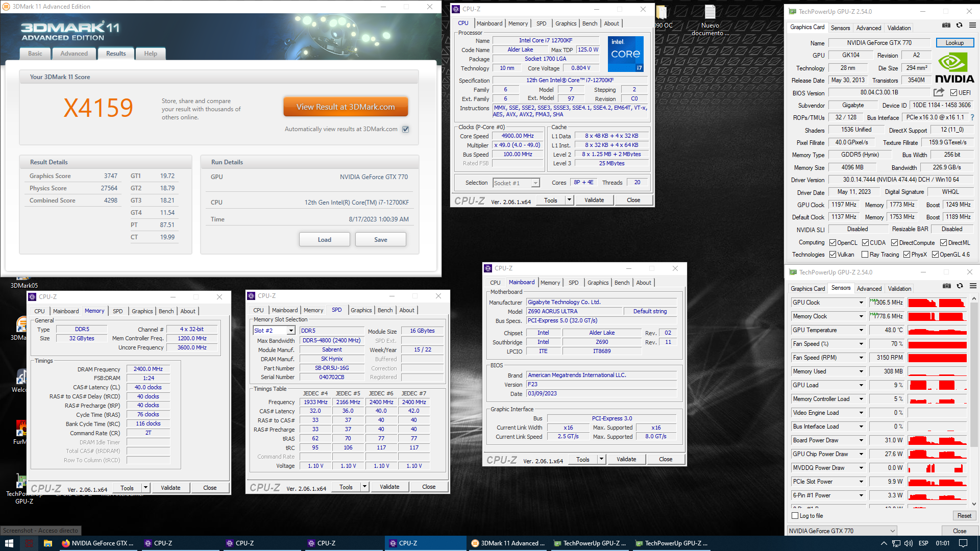Click the Save button in Run Details
980x551 pixels.
pyautogui.click(x=381, y=240)
